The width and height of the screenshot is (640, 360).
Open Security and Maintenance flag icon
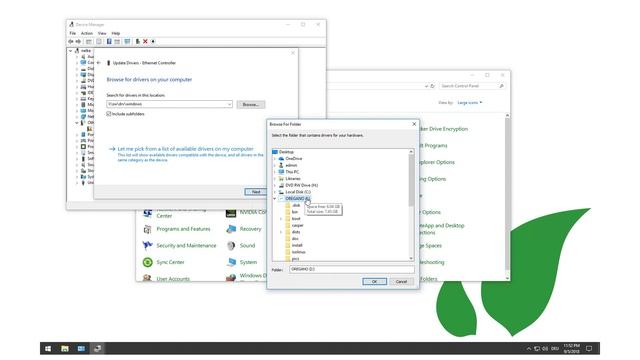147,245
